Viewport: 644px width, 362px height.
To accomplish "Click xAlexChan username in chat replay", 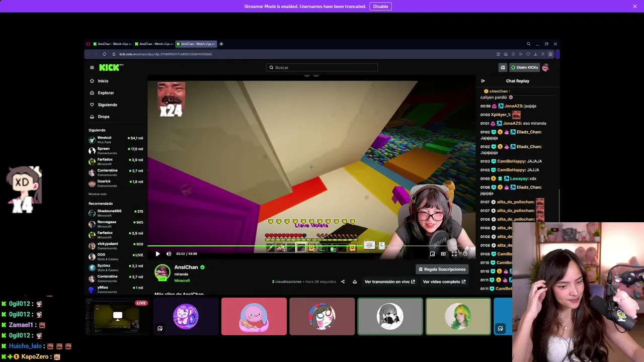I will [499, 92].
